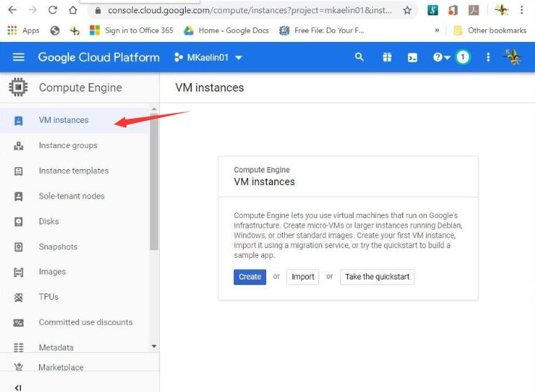Click profile avatar in Chrome toolbar

click(x=501, y=10)
